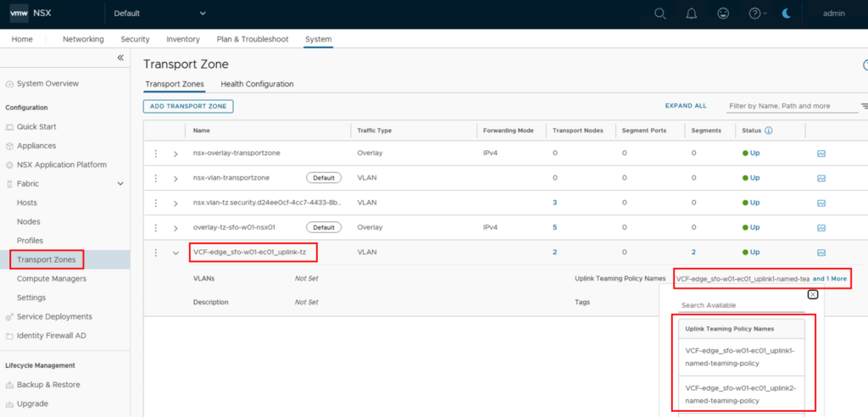
Task: Switch to the Health Configuration tab
Action: pos(257,84)
